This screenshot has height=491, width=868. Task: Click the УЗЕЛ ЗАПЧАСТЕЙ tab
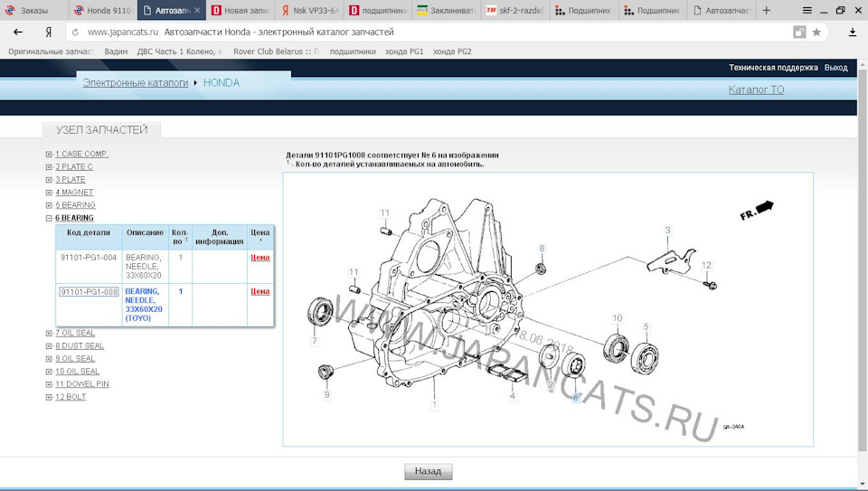[x=102, y=130]
